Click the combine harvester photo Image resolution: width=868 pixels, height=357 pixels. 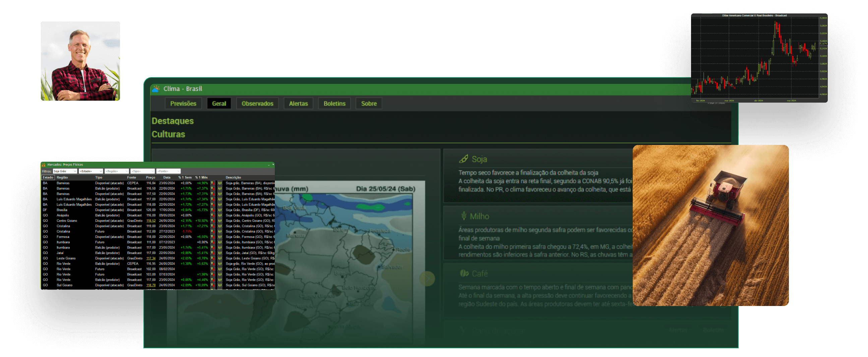710,225
